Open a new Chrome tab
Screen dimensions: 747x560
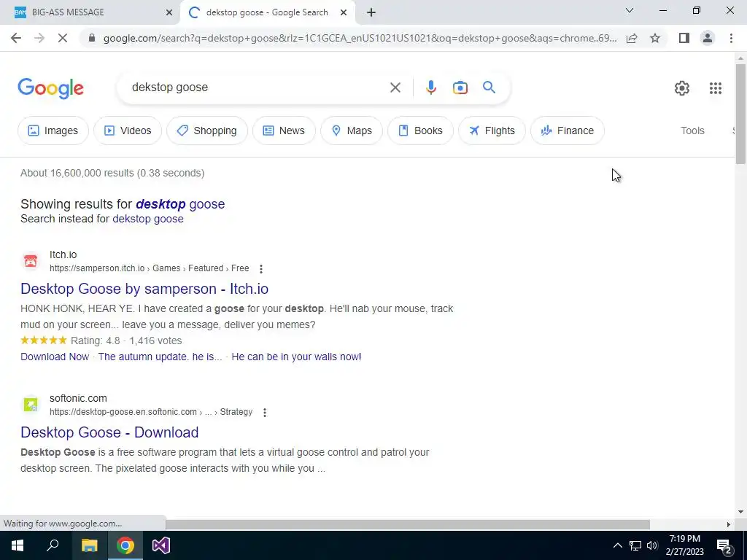371,12
